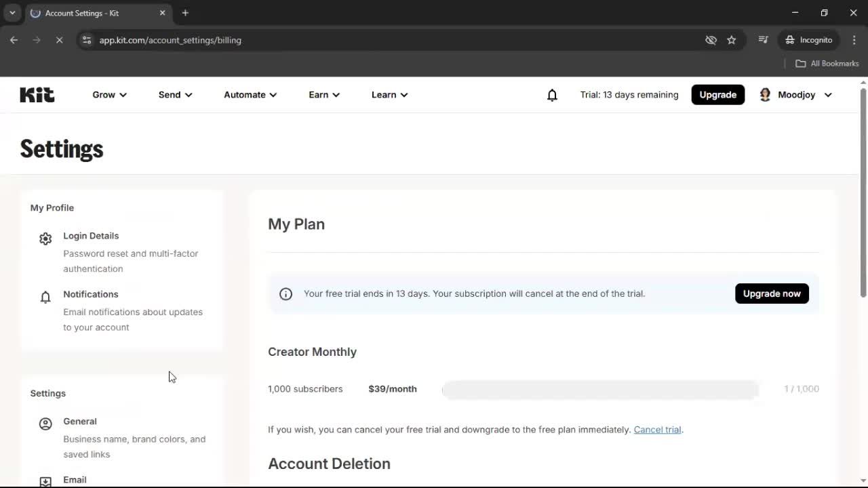The height and width of the screenshot is (488, 868).
Task: Select the Learn menu
Action: (x=389, y=95)
